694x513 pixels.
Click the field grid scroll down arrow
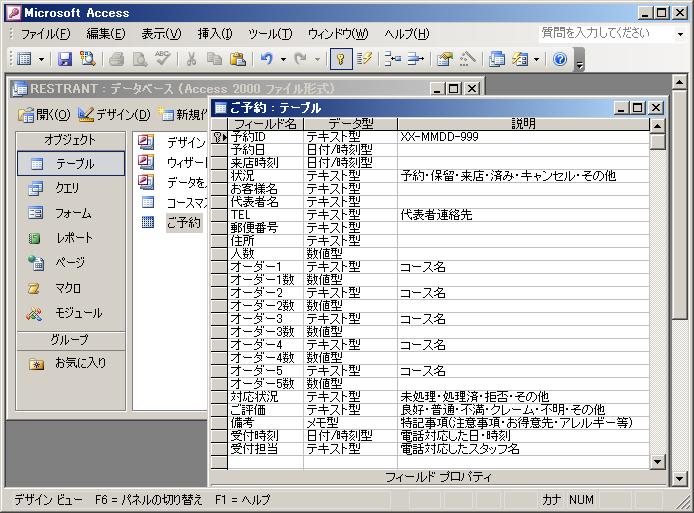657,463
